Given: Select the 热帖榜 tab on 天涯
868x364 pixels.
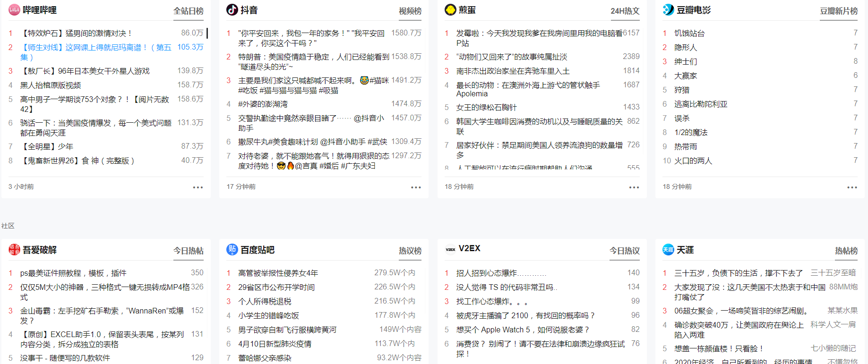Looking at the screenshot, I should [846, 251].
